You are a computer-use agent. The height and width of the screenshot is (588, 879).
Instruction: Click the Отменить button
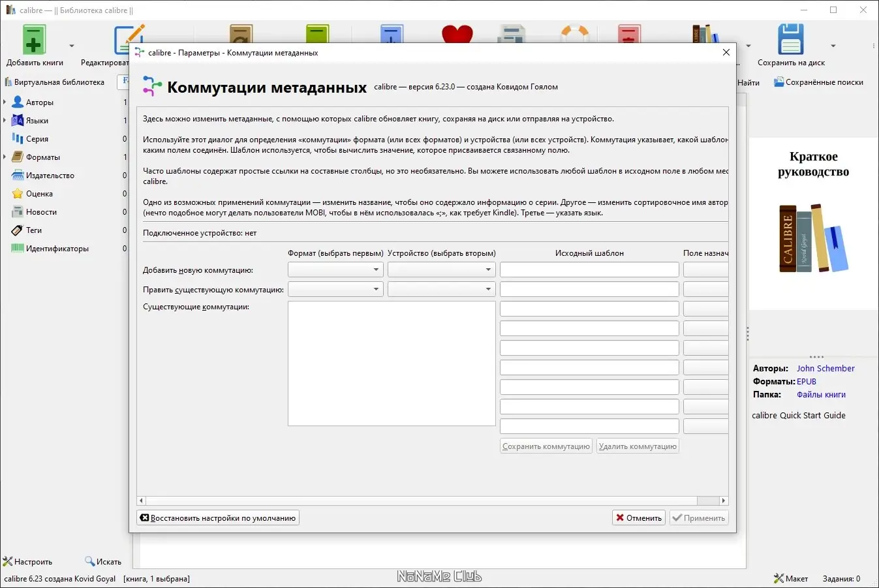point(638,518)
